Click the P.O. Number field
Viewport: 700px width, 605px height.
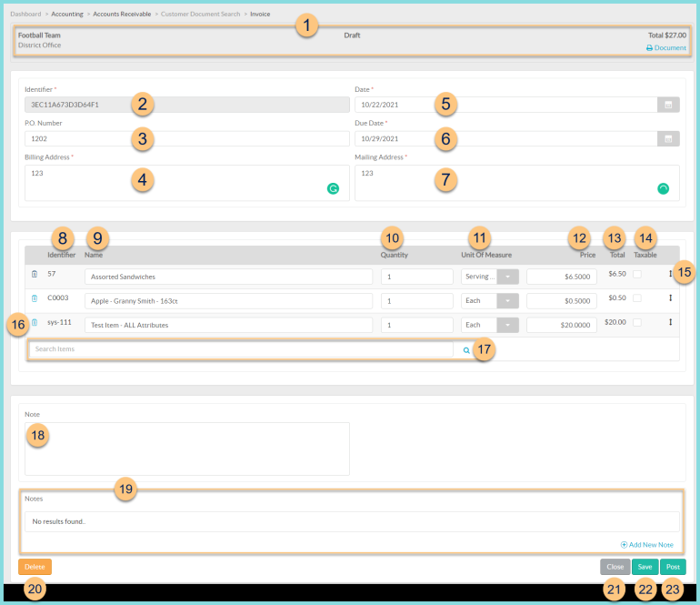coord(187,138)
